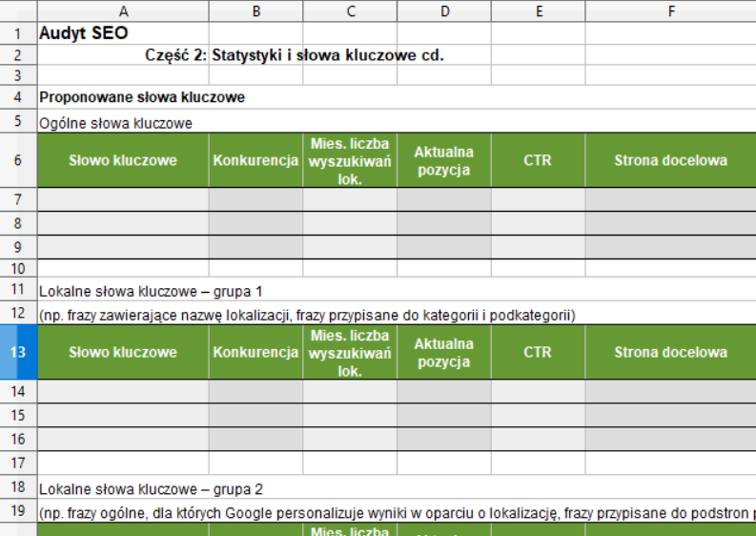The image size is (756, 536).
Task: Click 'CTR' header cell in row 13
Action: (538, 352)
